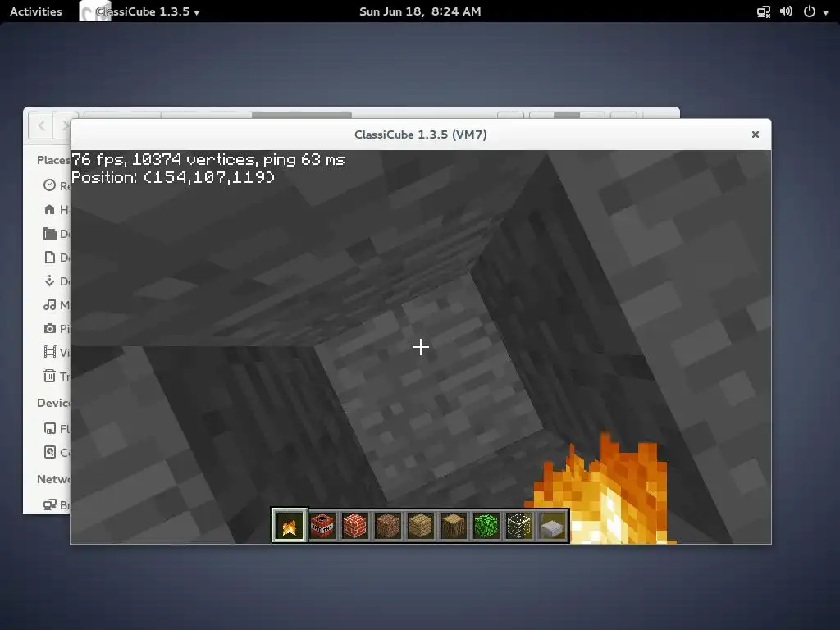Choose the red brick block hotbar slot
The image size is (840, 630).
(x=355, y=526)
